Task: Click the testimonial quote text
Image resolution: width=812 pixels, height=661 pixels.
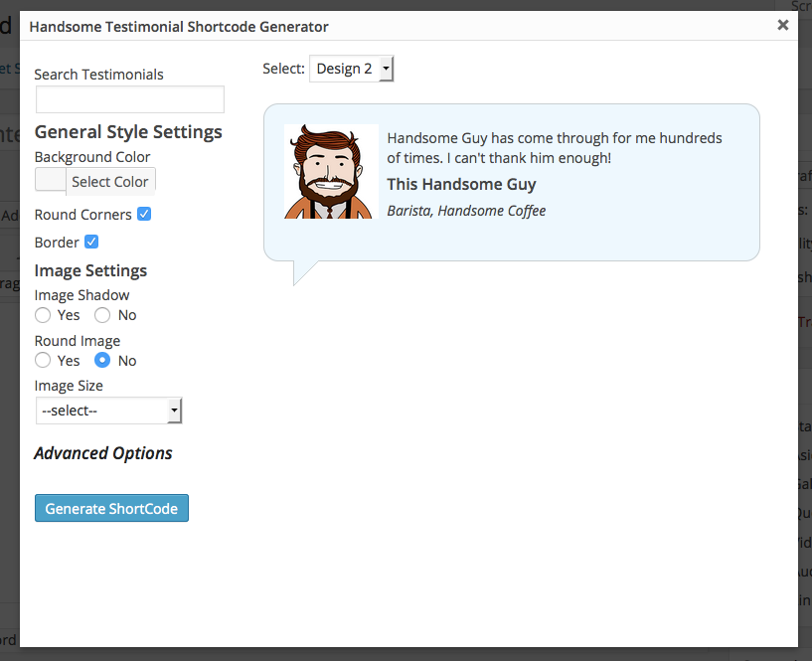Action: pyautogui.click(x=554, y=148)
